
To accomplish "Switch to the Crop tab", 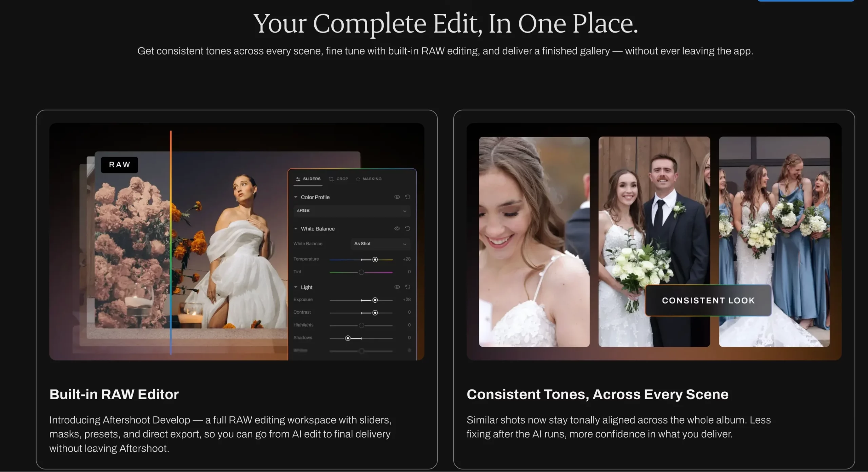I will click(x=338, y=179).
